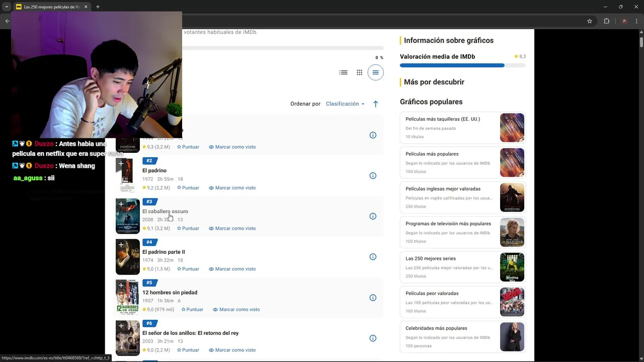This screenshot has width=644, height=362.
Task: Open info icon for El padrino
Action: pos(373,175)
